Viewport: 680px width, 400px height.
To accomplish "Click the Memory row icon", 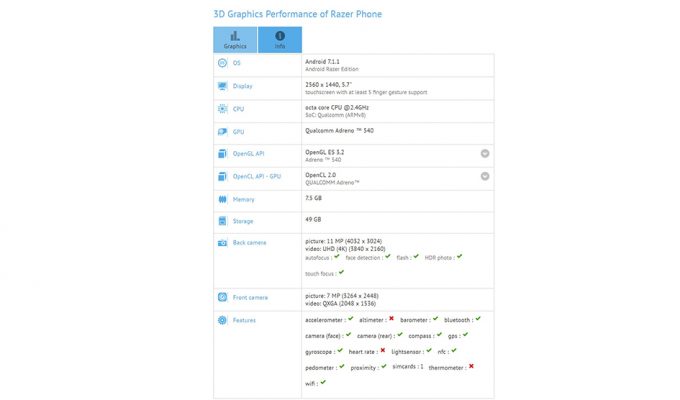I will tap(222, 200).
